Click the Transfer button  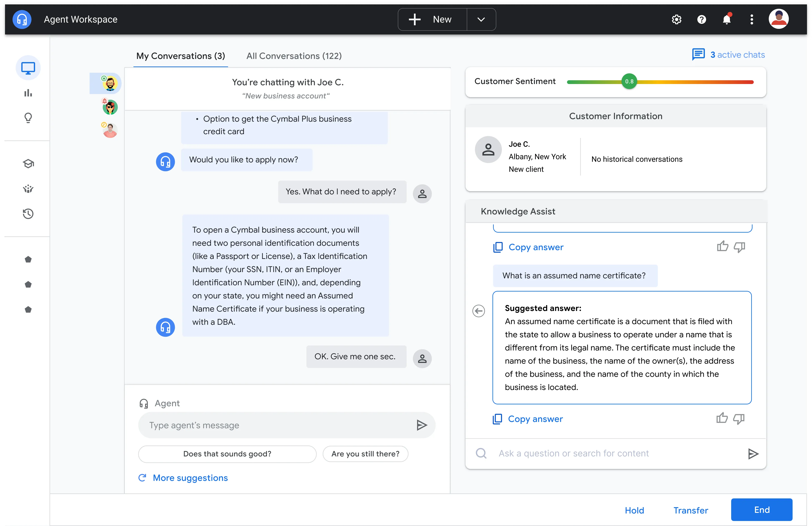pos(690,510)
